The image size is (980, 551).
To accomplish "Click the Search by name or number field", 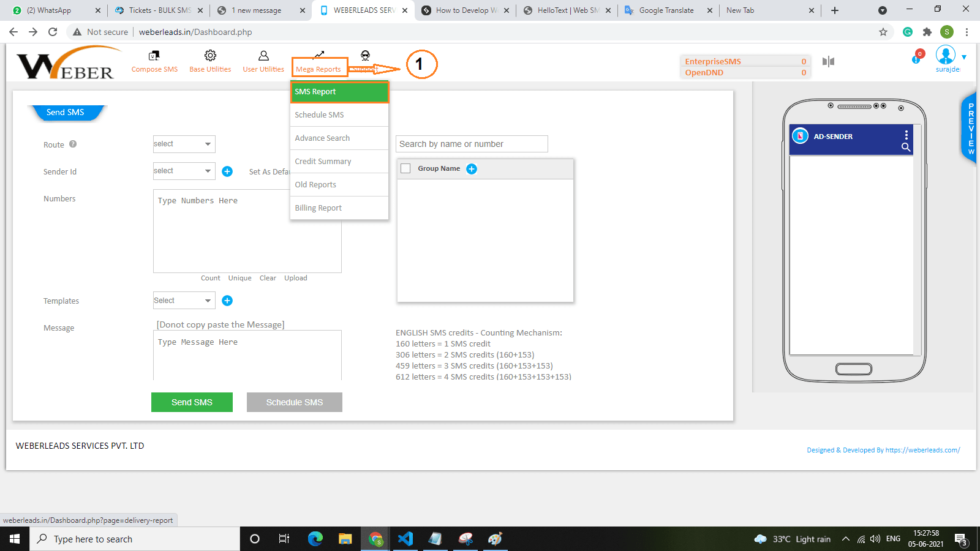I will click(472, 144).
